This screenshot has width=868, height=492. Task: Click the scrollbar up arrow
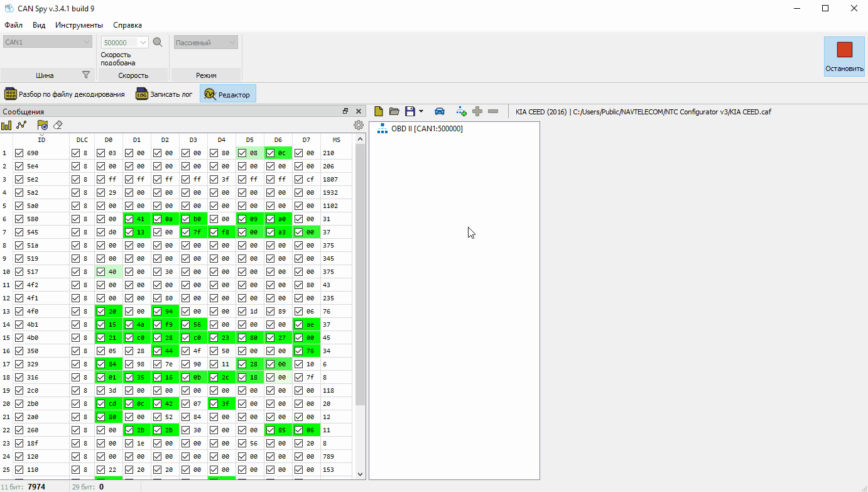point(360,139)
